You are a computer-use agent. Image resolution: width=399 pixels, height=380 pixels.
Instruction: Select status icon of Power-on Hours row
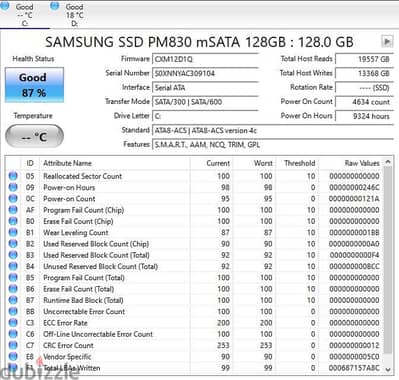click(13, 187)
